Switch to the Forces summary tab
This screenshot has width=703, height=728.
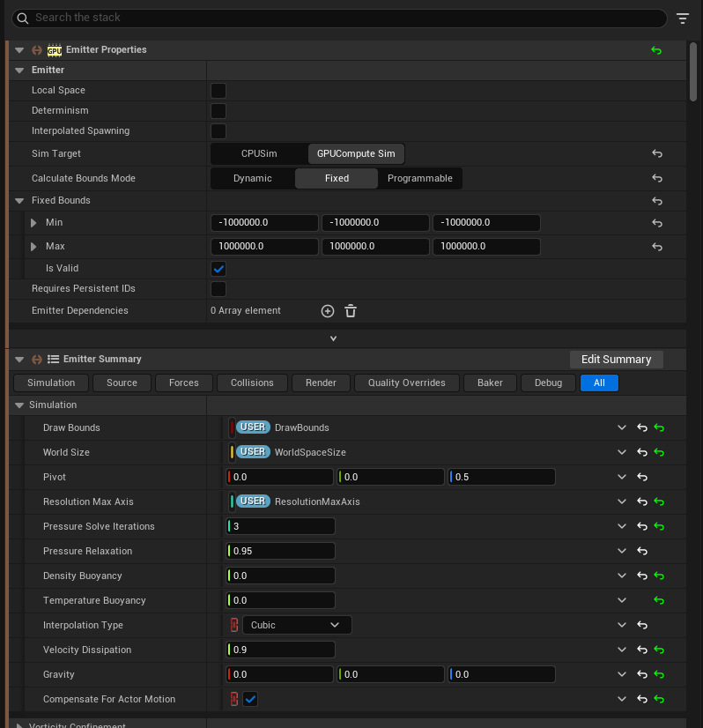pos(184,383)
